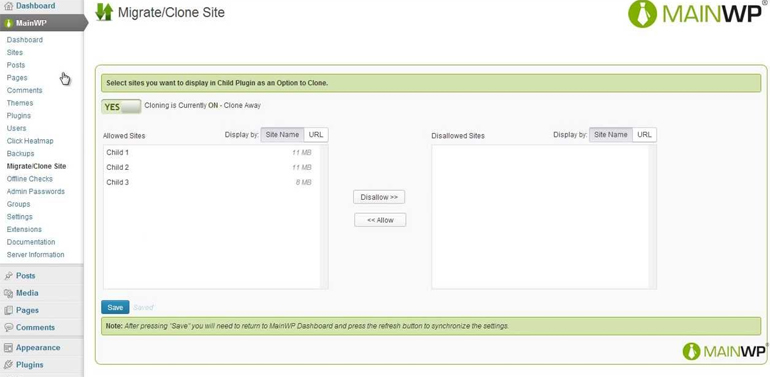
Task: Show Disallowed Sites by Site Name
Action: point(610,135)
